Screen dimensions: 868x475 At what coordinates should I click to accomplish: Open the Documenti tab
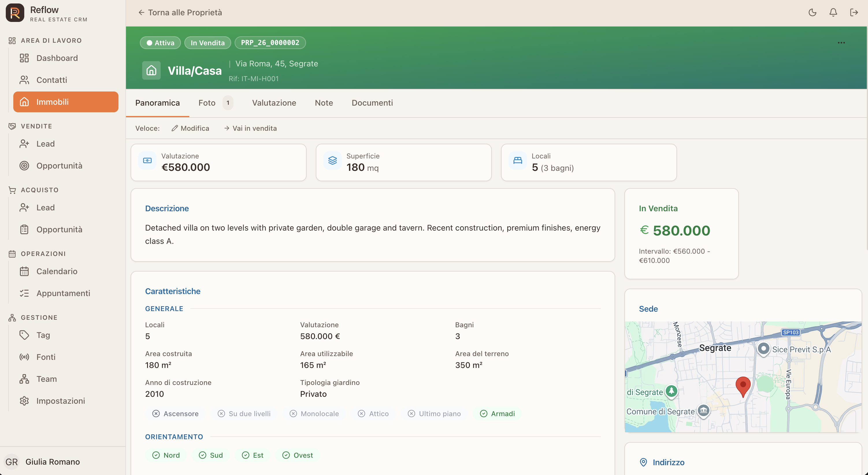(x=372, y=103)
